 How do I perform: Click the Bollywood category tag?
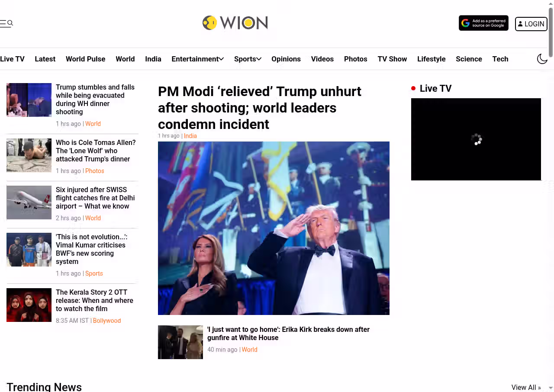107,321
